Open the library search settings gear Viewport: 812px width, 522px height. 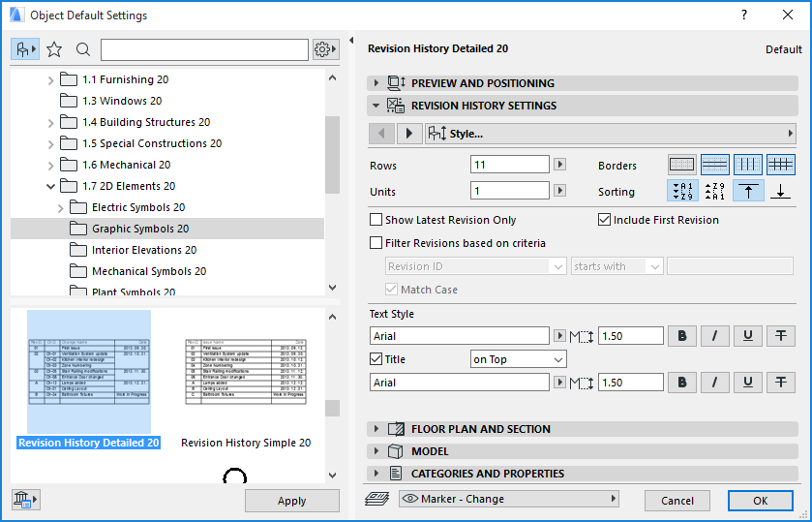point(325,49)
